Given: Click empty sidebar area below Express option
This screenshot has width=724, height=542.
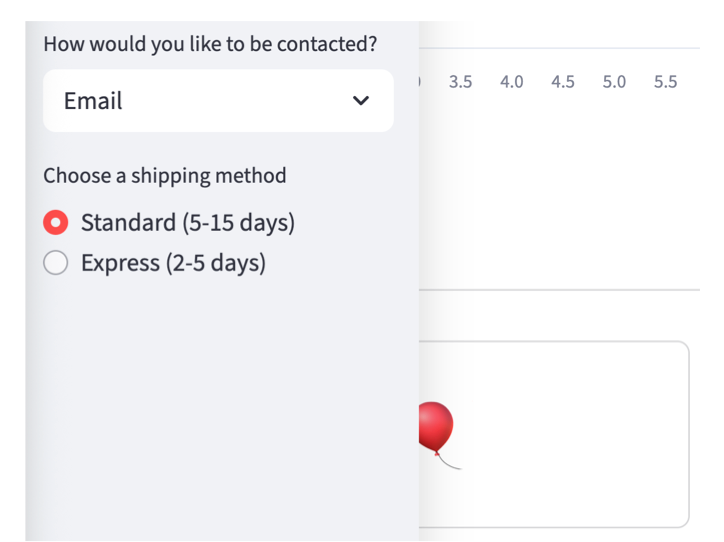Looking at the screenshot, I should (220, 400).
